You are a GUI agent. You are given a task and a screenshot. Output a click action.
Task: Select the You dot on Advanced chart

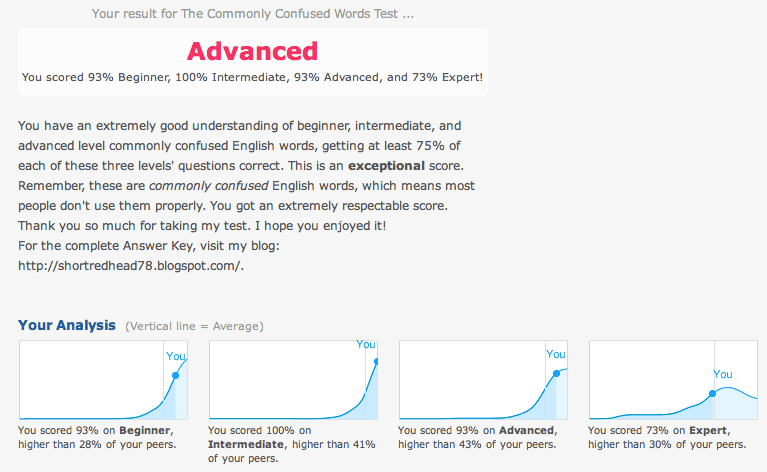pyautogui.click(x=556, y=374)
